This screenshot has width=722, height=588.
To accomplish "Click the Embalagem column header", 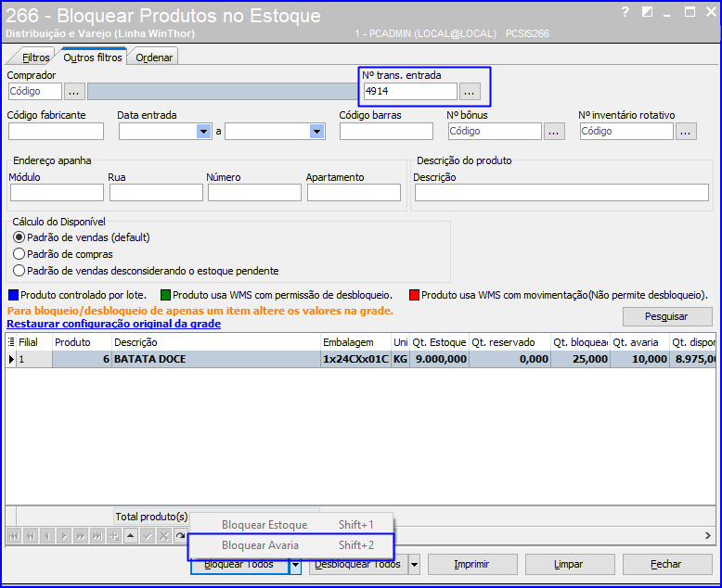I will (355, 342).
